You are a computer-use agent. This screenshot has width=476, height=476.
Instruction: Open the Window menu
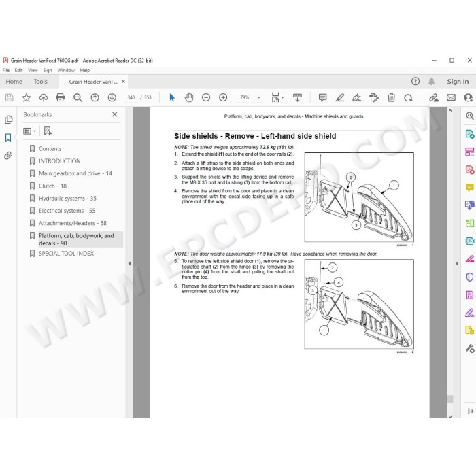coord(66,70)
